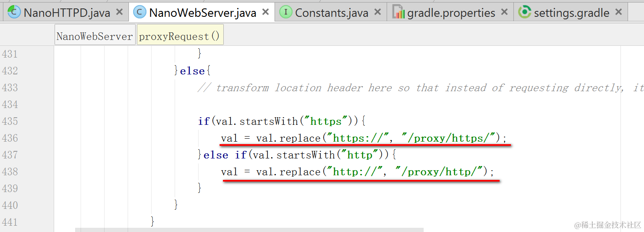Click line number 439 in gutter
This screenshot has width=644, height=232.
coord(10,188)
